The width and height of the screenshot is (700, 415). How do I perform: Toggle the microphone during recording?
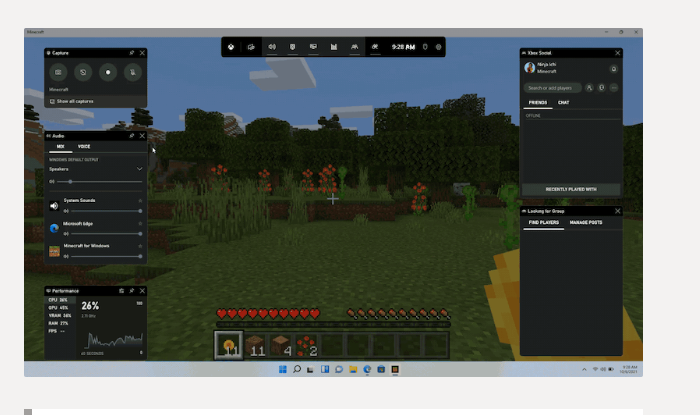131,73
